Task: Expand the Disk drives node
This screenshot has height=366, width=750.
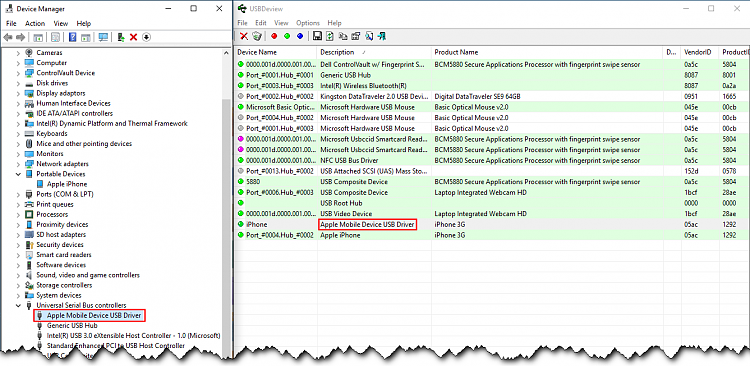Action: coord(18,83)
